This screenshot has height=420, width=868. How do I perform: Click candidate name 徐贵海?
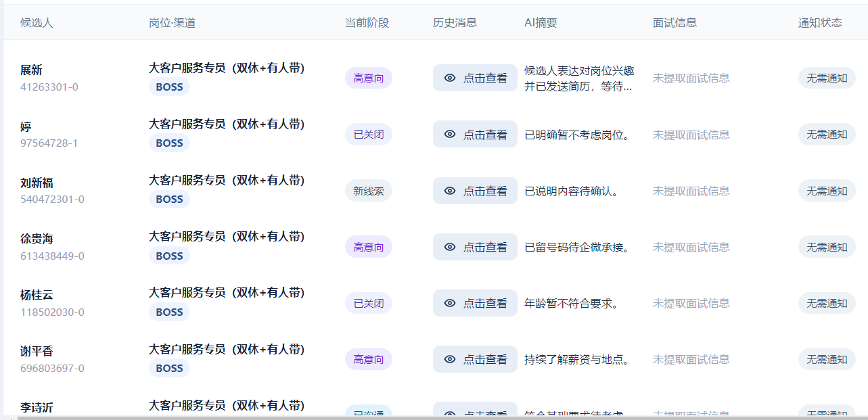37,239
